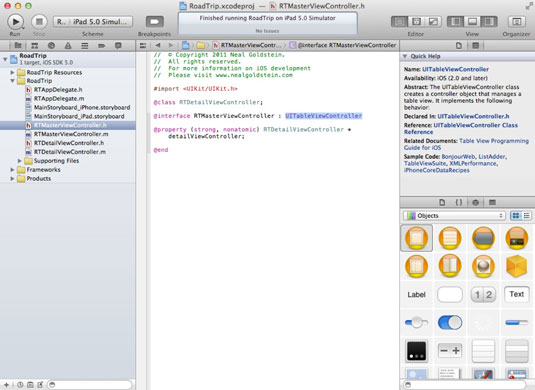This screenshot has height=390, width=535.
Task: Click @interface RTMasterViewController jump bar segment
Action: tap(343, 45)
